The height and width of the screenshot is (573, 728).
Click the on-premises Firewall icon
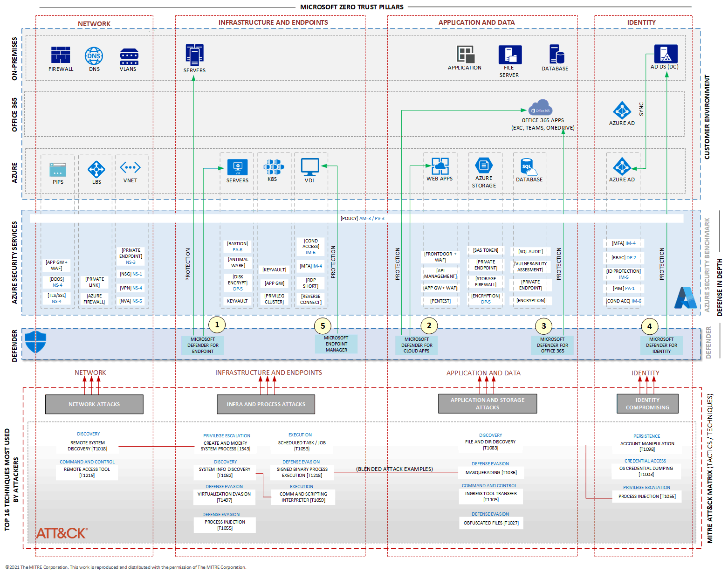coord(61,55)
